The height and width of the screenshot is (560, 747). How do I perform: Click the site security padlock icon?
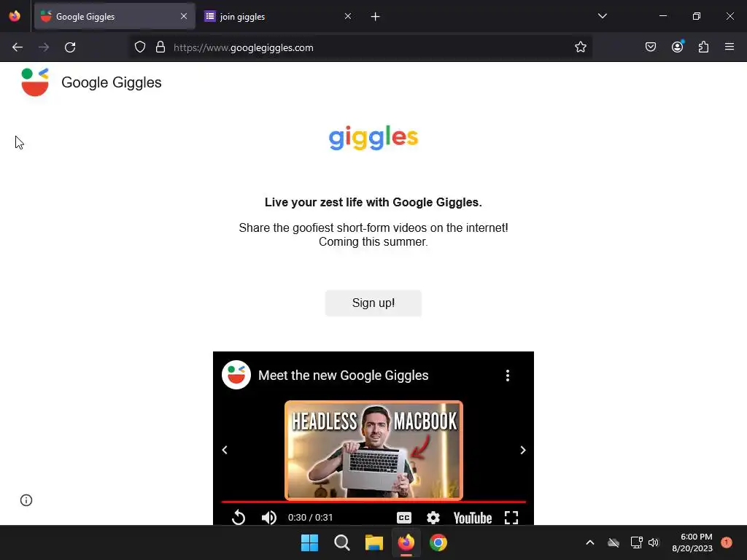tap(160, 47)
